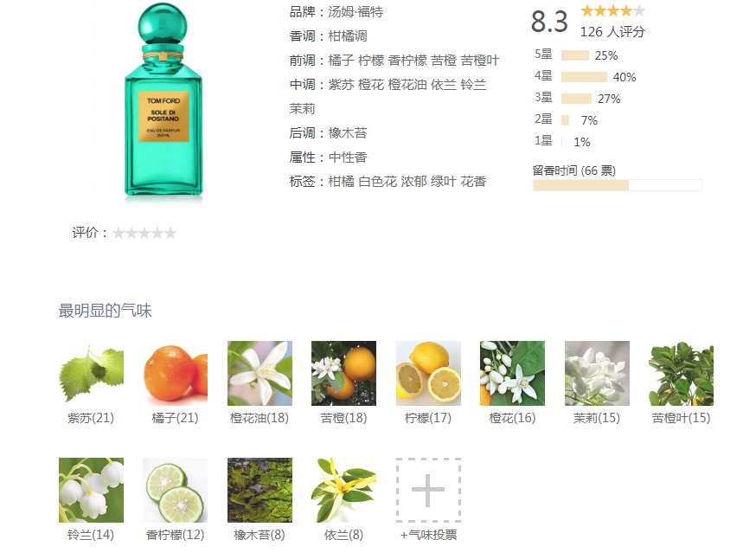
Task: Click the 依兰 ylang scent image
Action: (343, 490)
